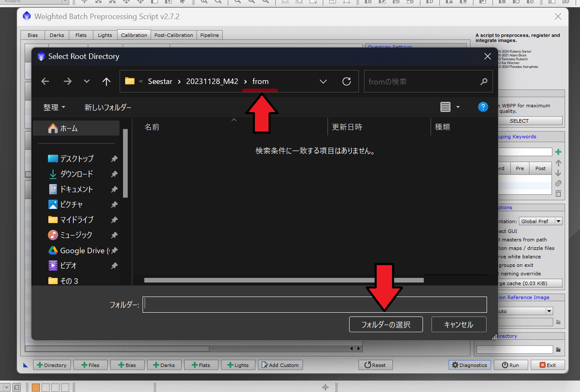Click the Pre column header
Image resolution: width=580 pixels, height=392 pixels.
pyautogui.click(x=520, y=168)
